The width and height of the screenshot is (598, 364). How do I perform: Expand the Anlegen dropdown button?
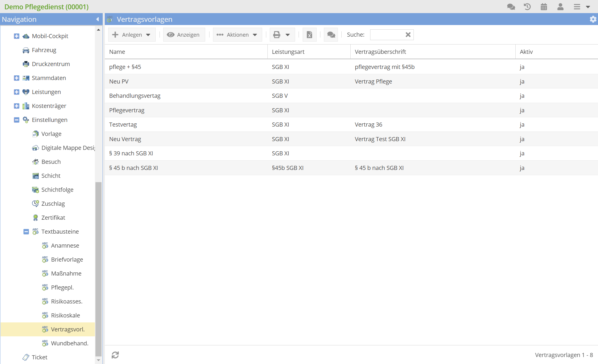pyautogui.click(x=149, y=35)
